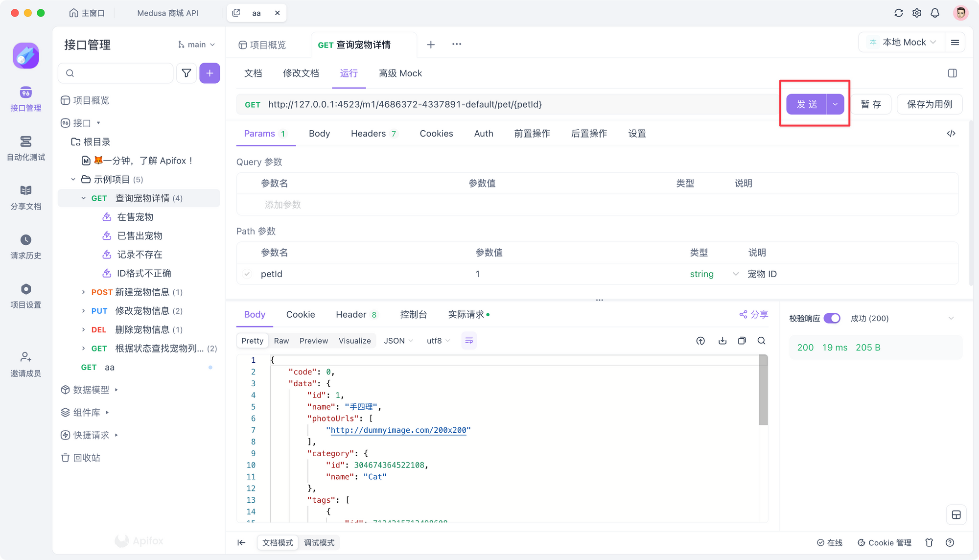This screenshot has height=560, width=979.
Task: Switch to the 修改文档 tab
Action: tap(301, 73)
